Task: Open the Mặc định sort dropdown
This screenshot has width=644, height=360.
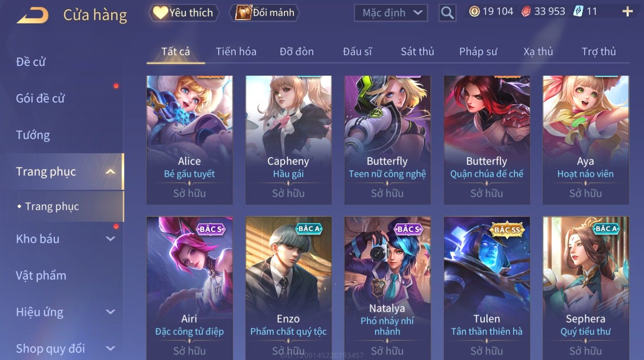Action: coord(391,13)
